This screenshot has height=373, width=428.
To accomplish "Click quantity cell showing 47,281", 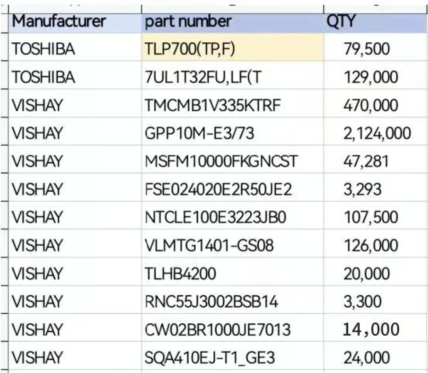I will tap(376, 159).
